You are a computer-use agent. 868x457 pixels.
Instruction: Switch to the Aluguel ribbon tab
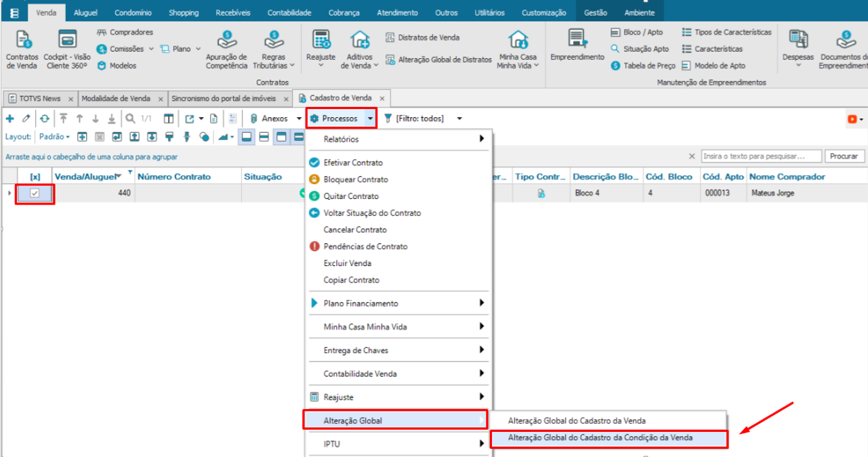click(x=85, y=13)
